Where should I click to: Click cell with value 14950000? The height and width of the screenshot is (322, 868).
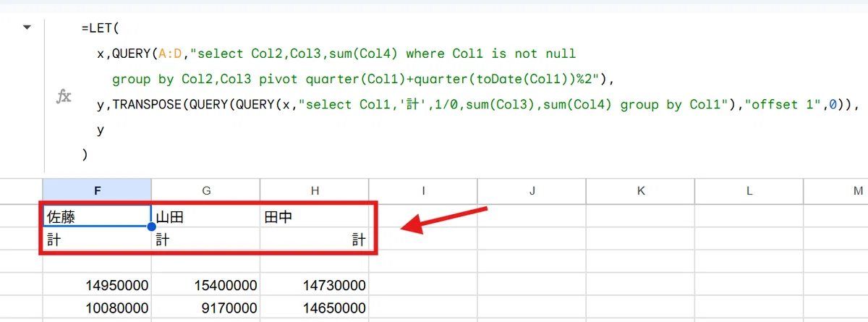(x=97, y=286)
